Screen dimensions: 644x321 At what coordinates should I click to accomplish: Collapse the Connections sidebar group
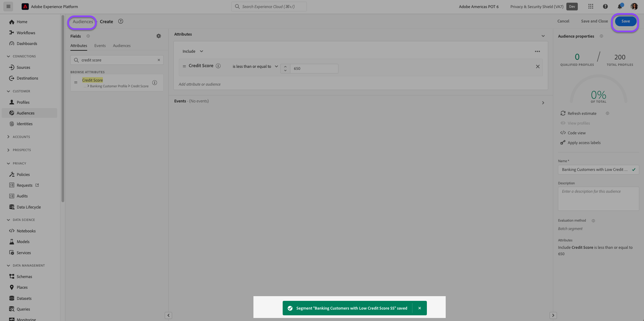(x=8, y=56)
